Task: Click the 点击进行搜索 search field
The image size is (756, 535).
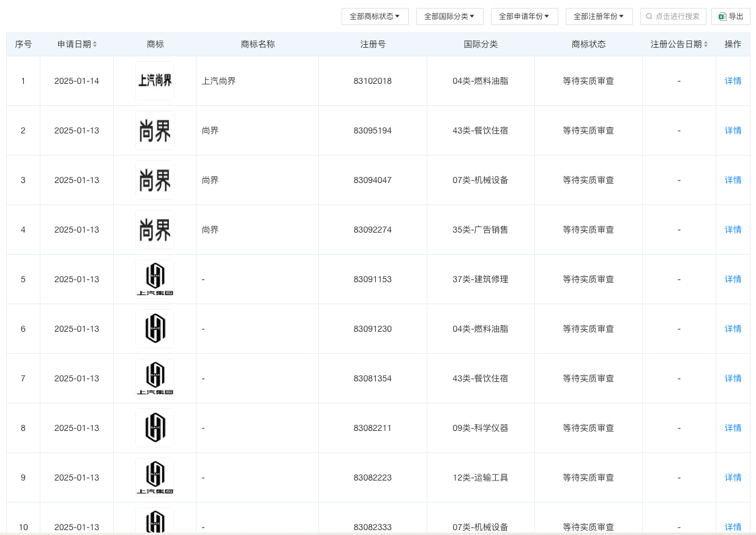Action: point(673,17)
